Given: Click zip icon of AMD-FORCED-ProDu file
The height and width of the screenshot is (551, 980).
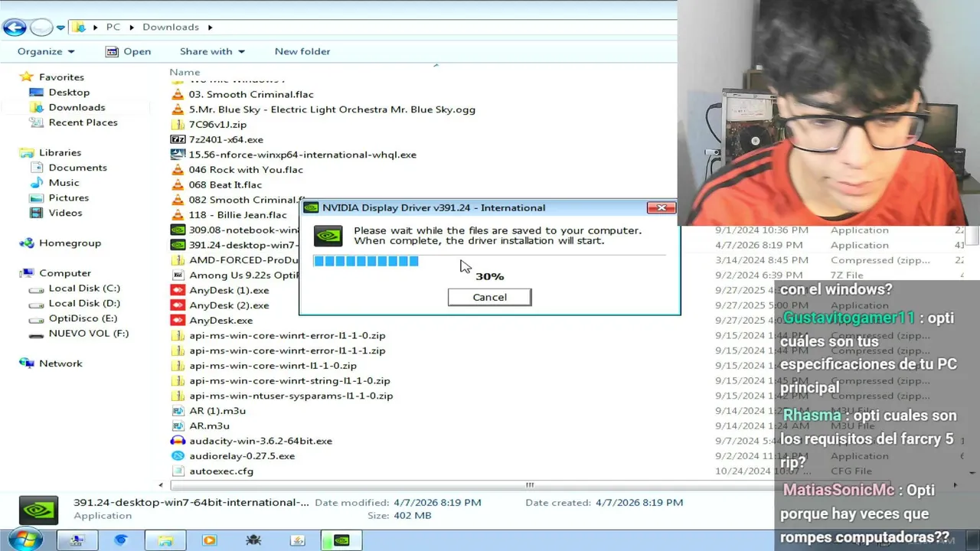Looking at the screenshot, I should (178, 260).
